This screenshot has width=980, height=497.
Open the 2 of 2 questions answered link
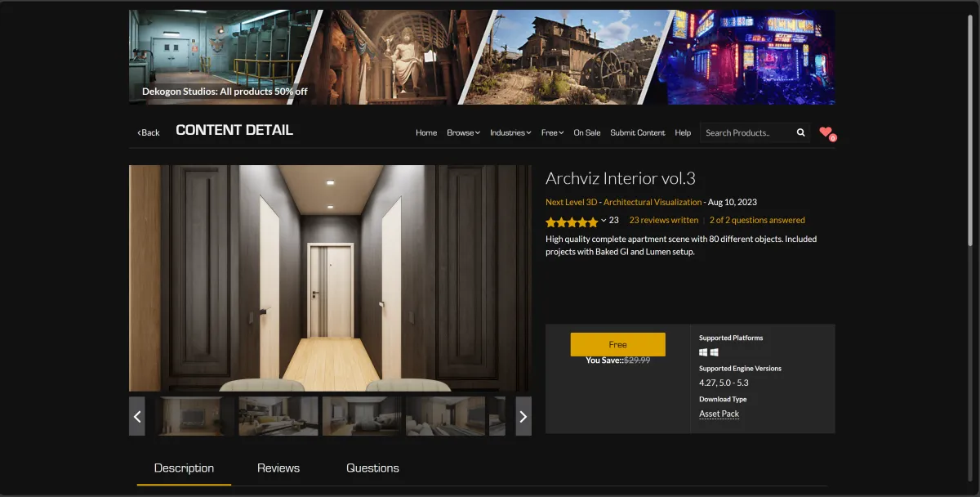(757, 220)
